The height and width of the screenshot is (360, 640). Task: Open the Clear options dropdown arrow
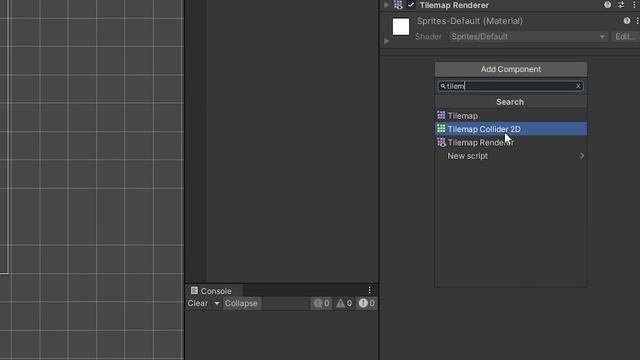216,303
